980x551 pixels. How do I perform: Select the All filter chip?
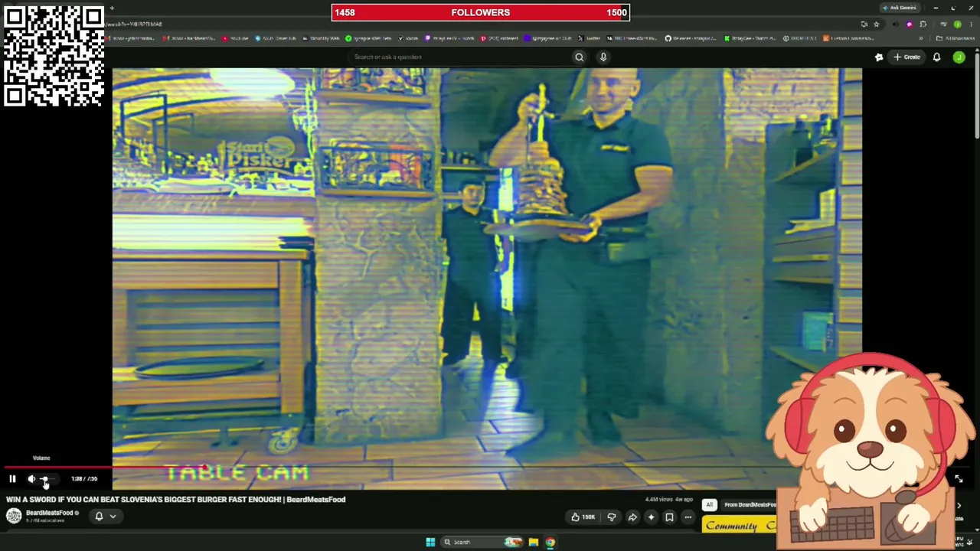coord(710,505)
